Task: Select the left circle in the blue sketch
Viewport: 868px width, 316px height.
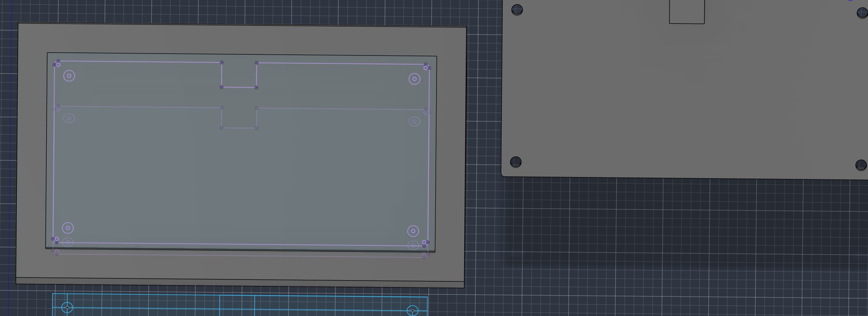Action: (x=67, y=308)
